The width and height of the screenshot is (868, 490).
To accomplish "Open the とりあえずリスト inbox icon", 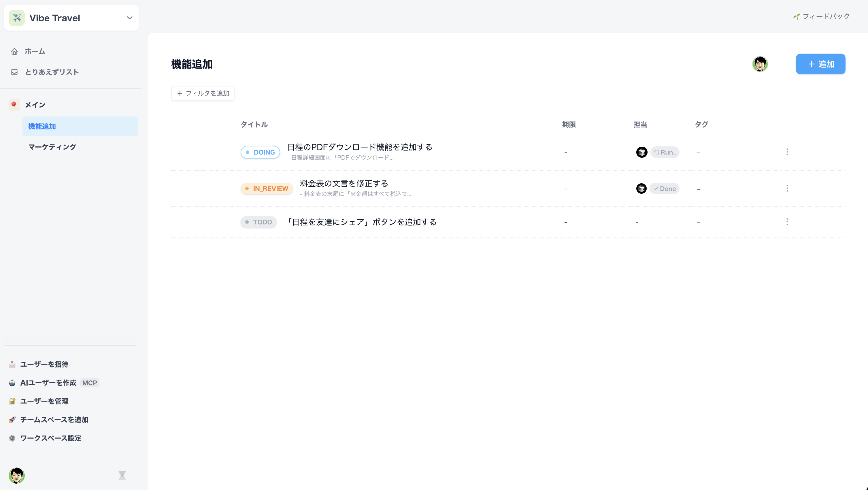I will pyautogui.click(x=14, y=72).
